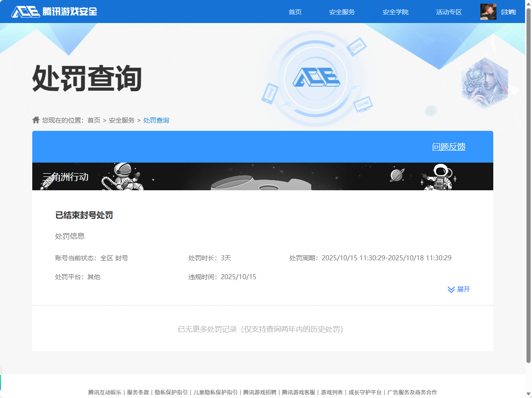Click the 问题反馈 feedback link
The width and height of the screenshot is (532, 398).
(x=449, y=146)
